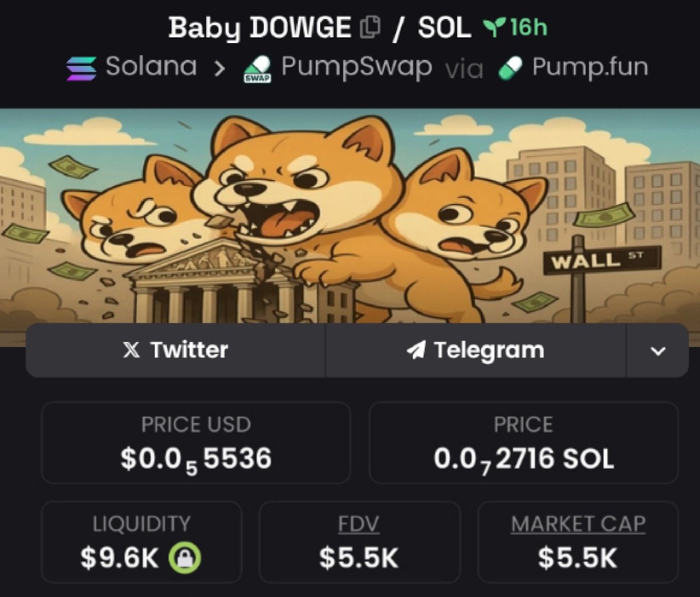Click the Pump.fun link text
This screenshot has width=700, height=597.
(x=590, y=68)
